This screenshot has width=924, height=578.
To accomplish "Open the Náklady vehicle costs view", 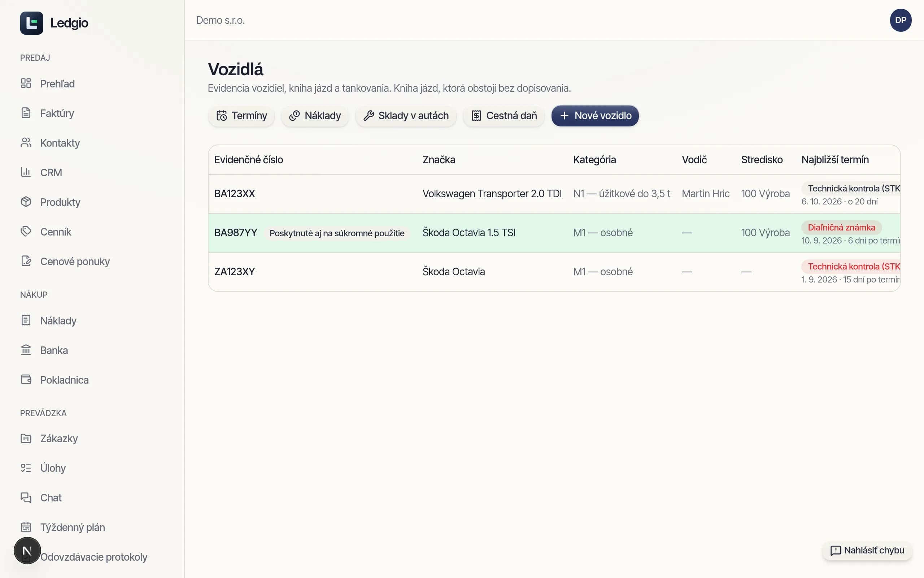I will pos(315,116).
